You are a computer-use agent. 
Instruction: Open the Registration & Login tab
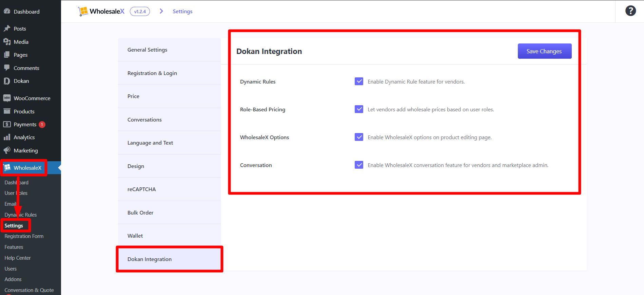[169, 73]
